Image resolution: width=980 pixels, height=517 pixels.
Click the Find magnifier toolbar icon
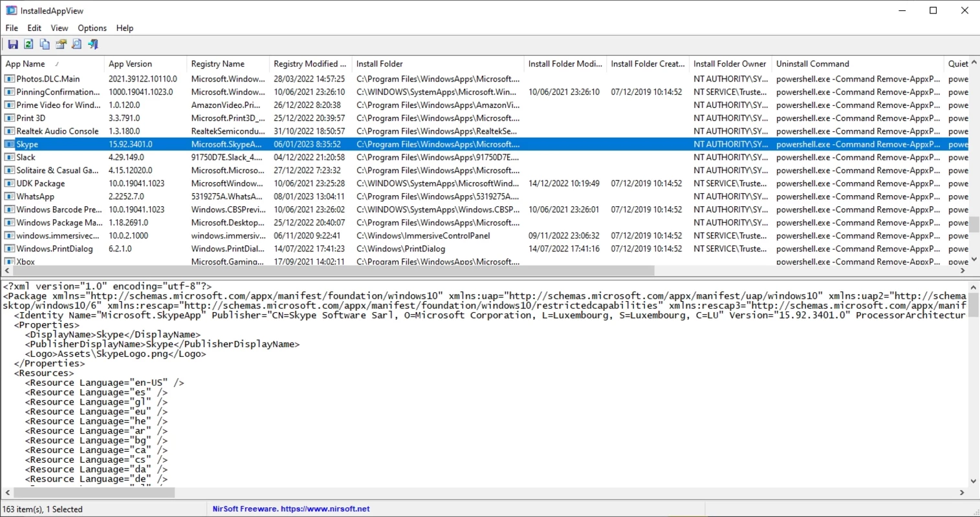click(x=77, y=45)
